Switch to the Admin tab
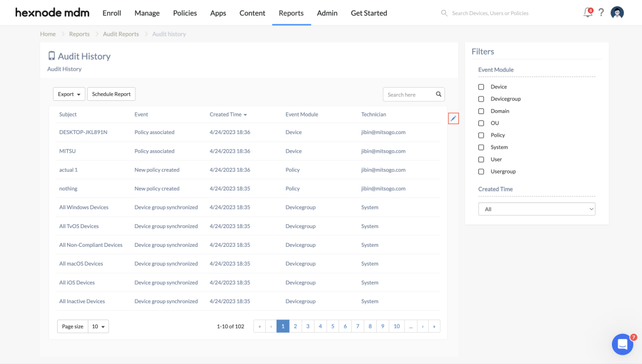Image resolution: width=642 pixels, height=364 pixels. coord(327,13)
